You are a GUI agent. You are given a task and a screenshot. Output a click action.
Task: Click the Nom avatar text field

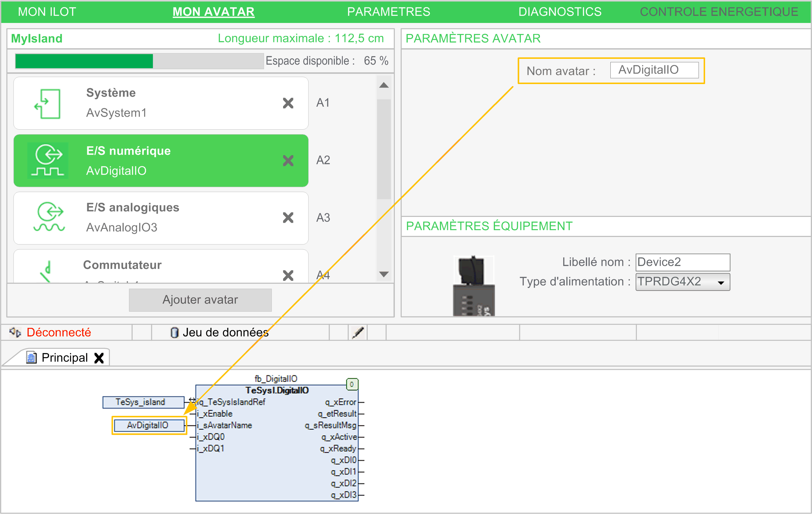coord(654,70)
